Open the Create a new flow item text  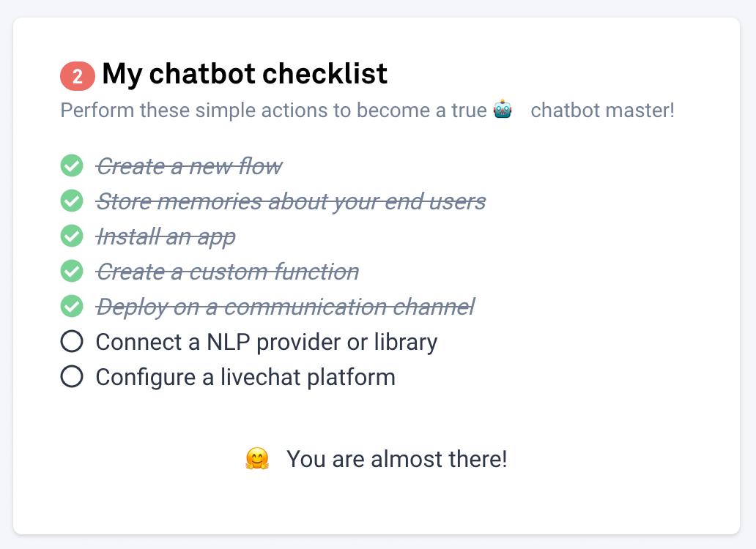click(189, 166)
